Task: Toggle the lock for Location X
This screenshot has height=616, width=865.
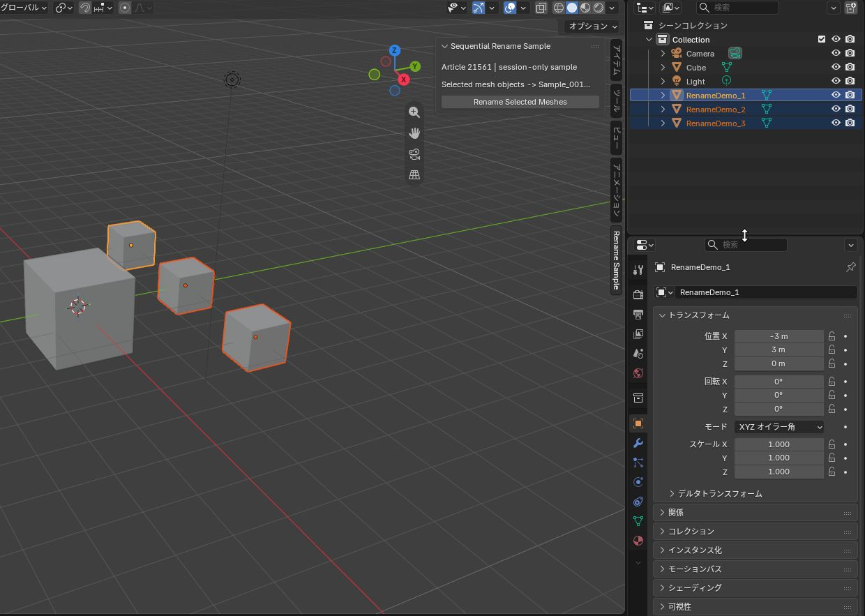Action: coord(832,336)
